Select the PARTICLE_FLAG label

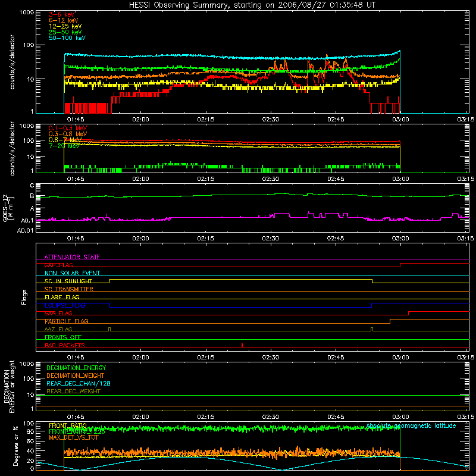pos(67,321)
